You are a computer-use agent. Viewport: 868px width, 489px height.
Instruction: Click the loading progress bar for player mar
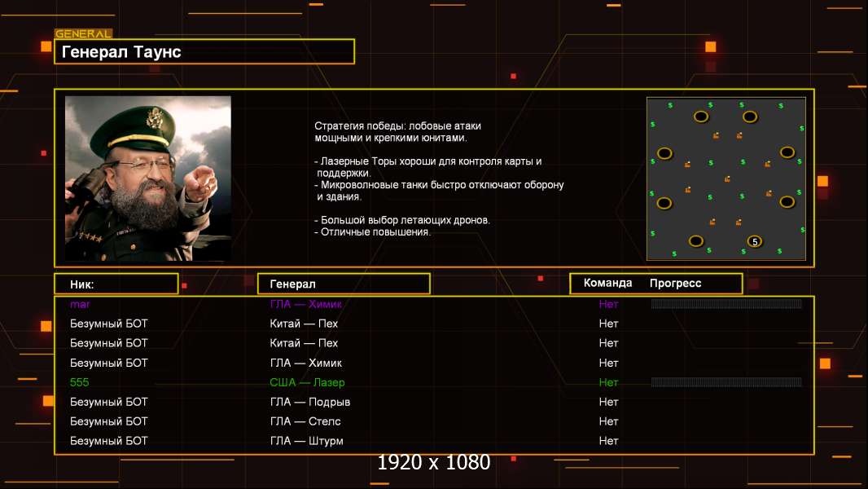tap(726, 304)
